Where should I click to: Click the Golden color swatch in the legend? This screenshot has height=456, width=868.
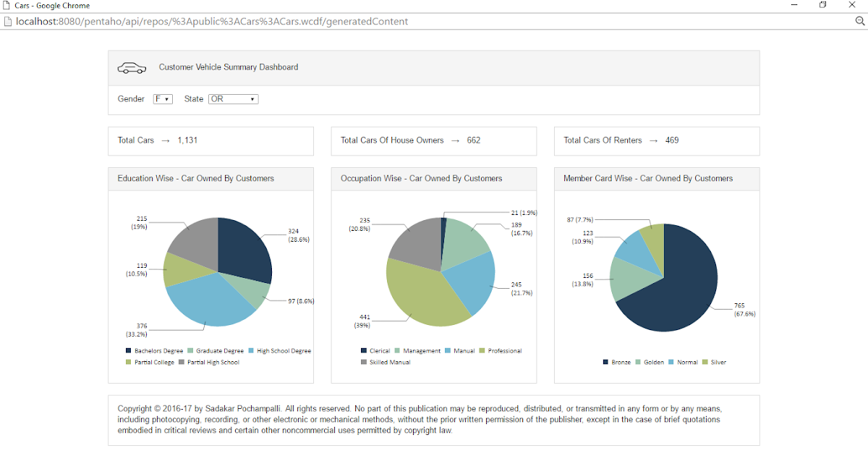(638, 361)
